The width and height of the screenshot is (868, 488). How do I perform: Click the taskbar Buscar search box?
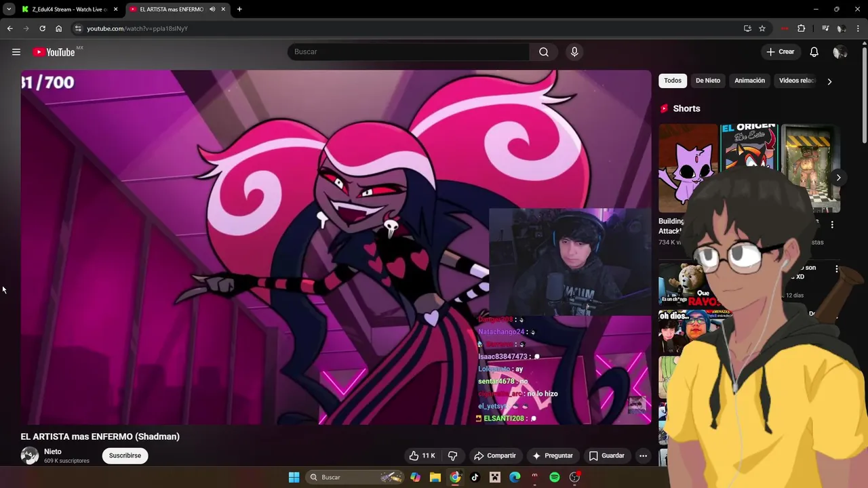pyautogui.click(x=353, y=477)
